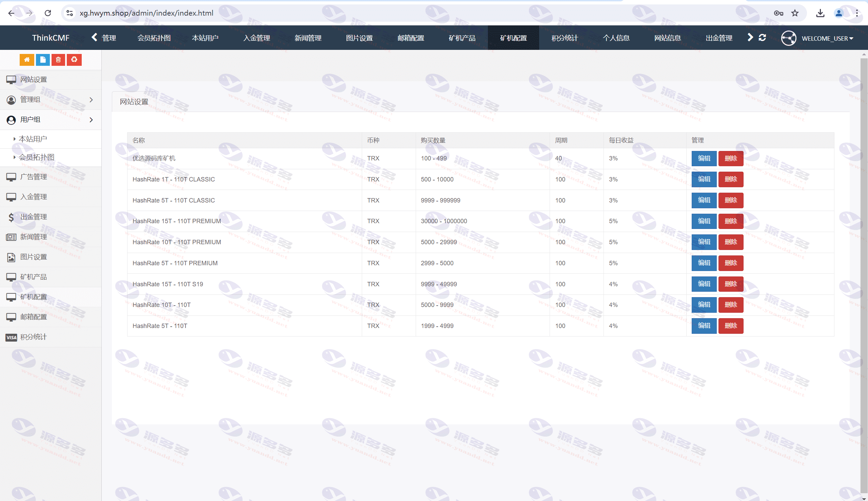Select the 网站设置 content tab
The image size is (868, 501).
click(134, 102)
